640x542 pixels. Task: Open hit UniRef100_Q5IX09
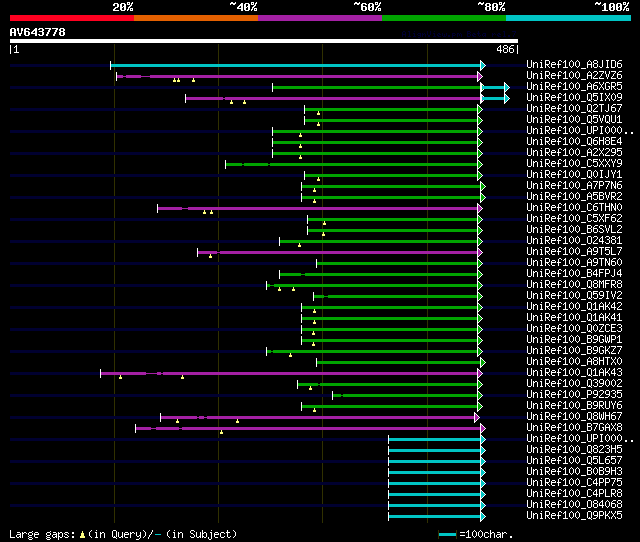pos(574,98)
